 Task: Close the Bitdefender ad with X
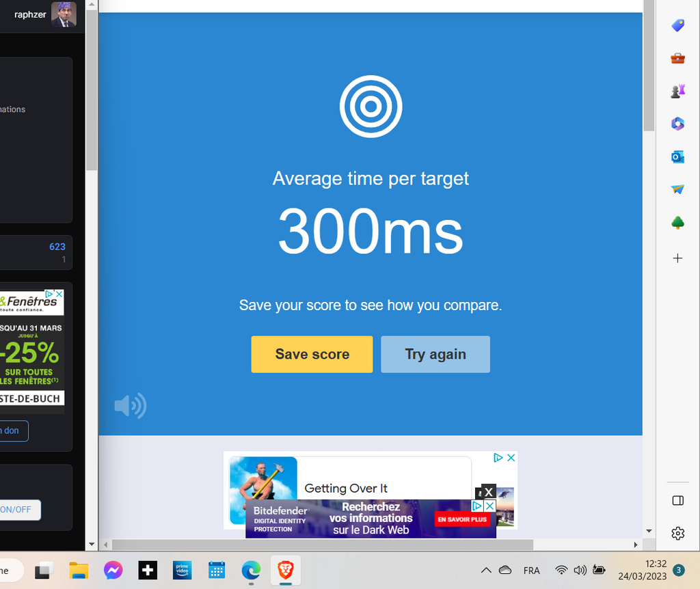tap(489, 506)
